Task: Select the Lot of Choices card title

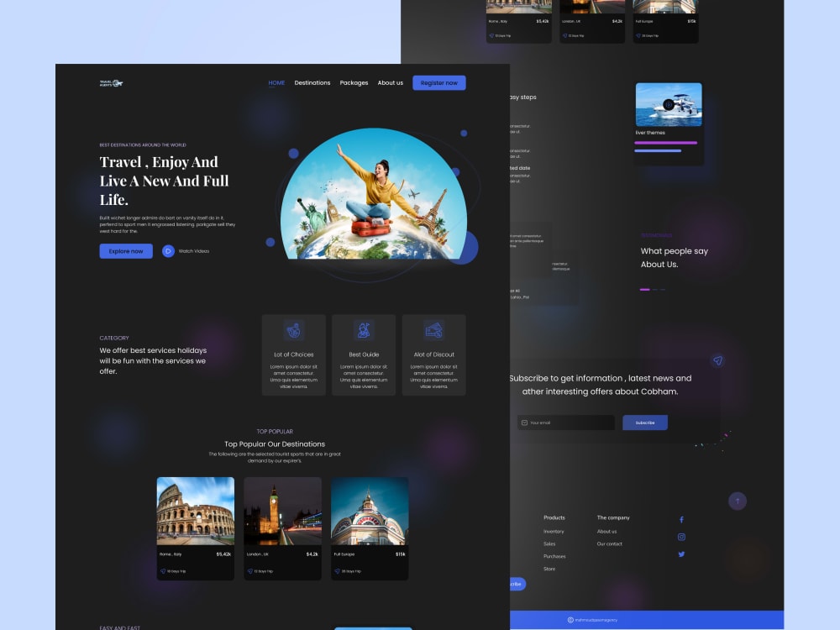Action: tap(293, 354)
